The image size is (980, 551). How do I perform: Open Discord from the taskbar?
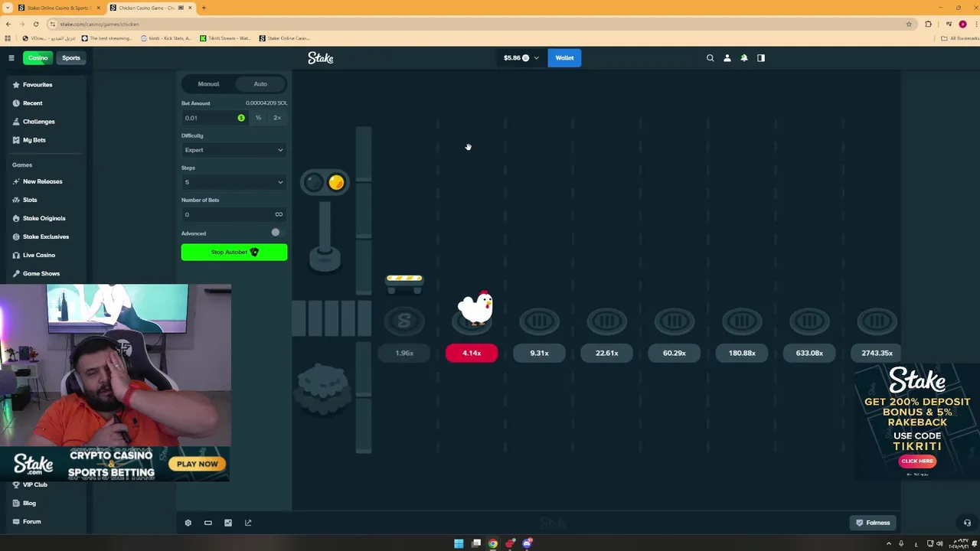[x=528, y=543]
